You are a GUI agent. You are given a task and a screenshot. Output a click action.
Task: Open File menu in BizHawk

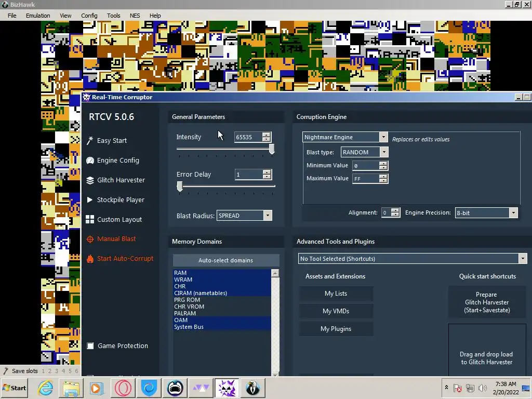click(12, 16)
